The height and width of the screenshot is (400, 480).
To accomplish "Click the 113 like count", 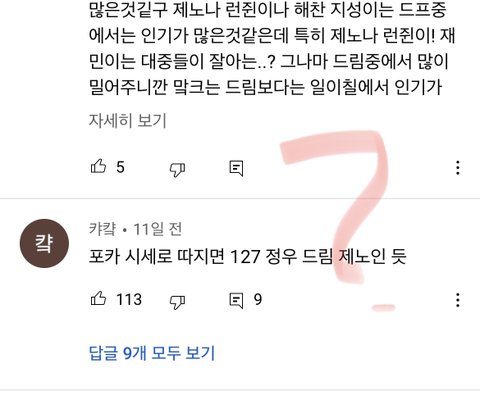I will coord(129,299).
